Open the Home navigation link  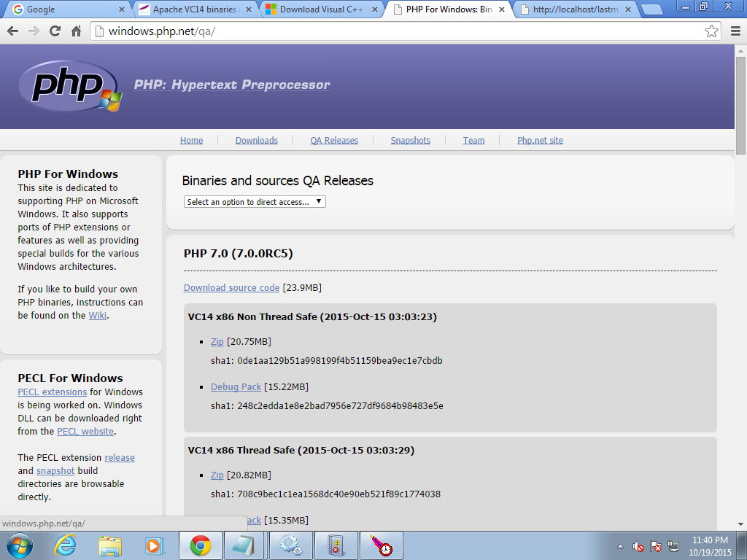point(192,141)
